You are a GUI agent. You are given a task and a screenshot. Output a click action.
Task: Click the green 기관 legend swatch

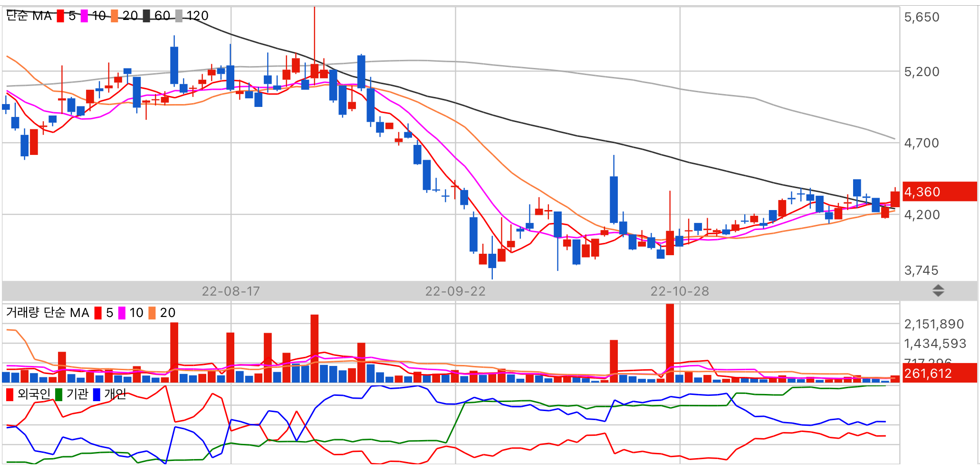59,394
